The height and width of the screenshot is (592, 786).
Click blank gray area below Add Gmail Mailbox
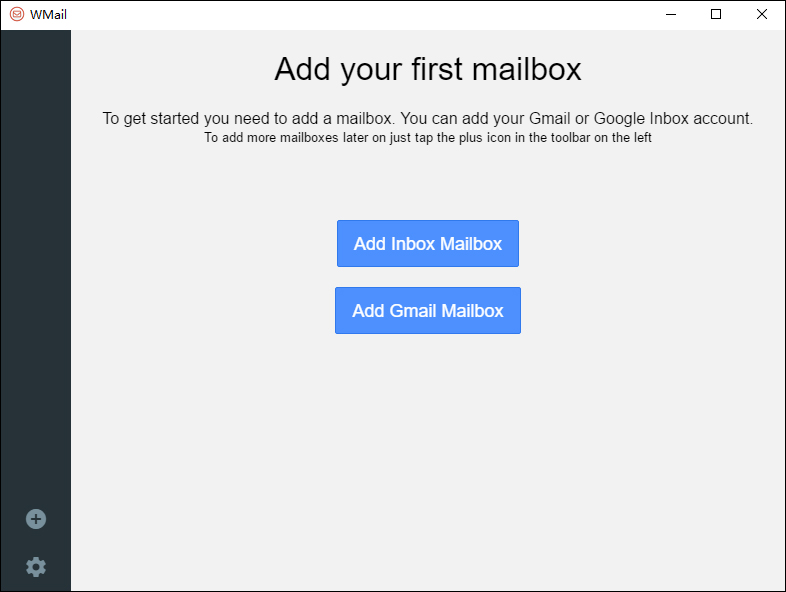coord(427,450)
